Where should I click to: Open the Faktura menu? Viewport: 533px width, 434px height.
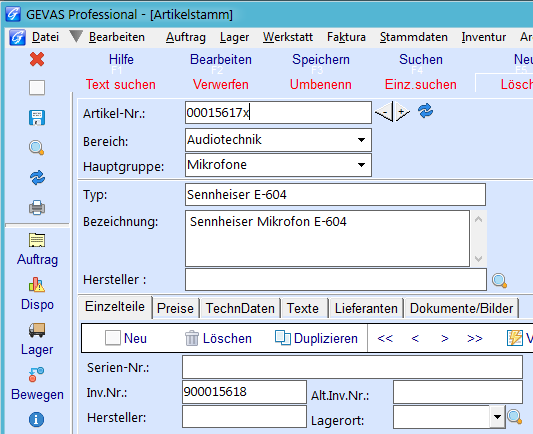click(346, 37)
